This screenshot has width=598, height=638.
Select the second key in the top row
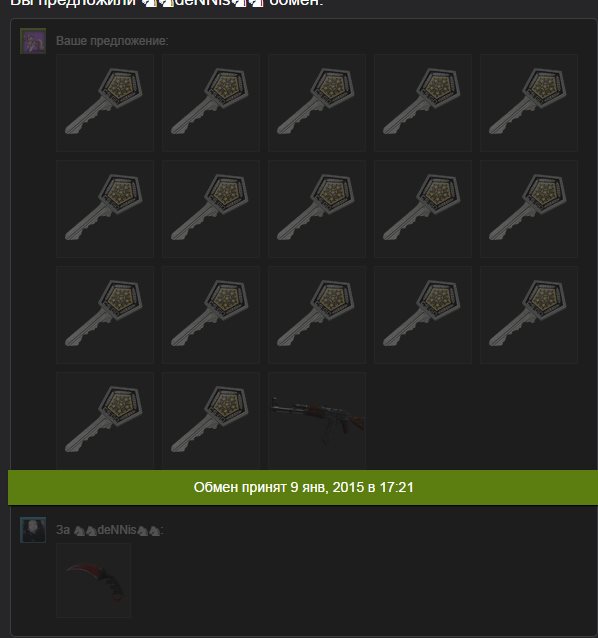point(211,103)
